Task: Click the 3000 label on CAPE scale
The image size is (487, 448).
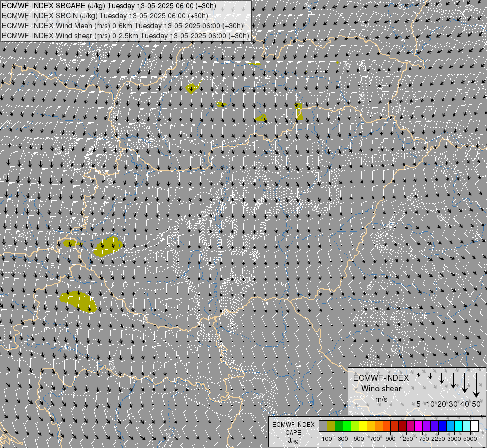Action: tap(454, 439)
